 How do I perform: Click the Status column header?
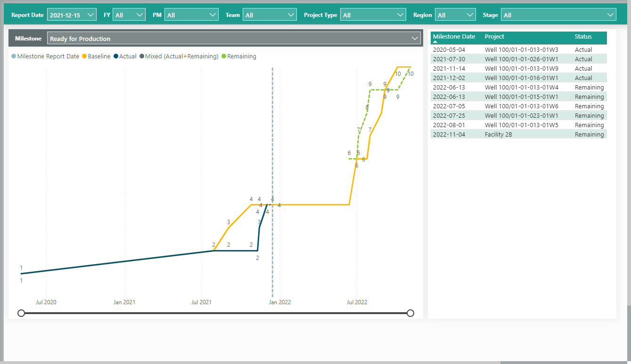pos(583,37)
